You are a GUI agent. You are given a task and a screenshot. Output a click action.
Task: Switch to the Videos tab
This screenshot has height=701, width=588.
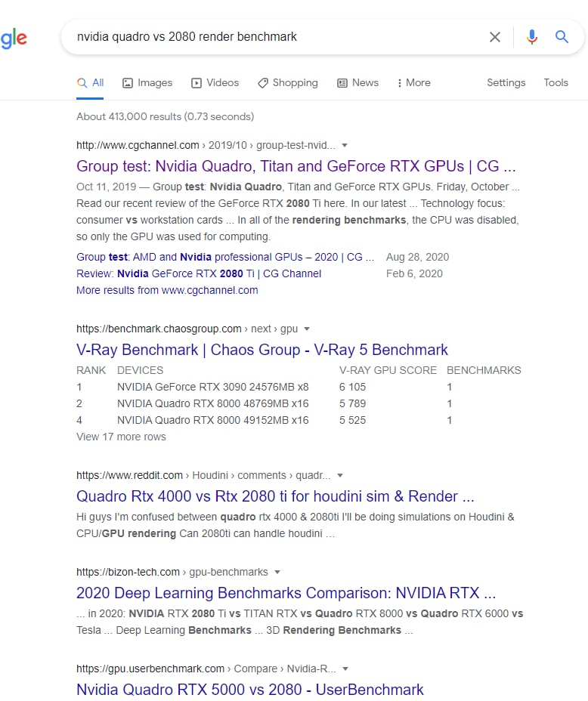(x=215, y=83)
